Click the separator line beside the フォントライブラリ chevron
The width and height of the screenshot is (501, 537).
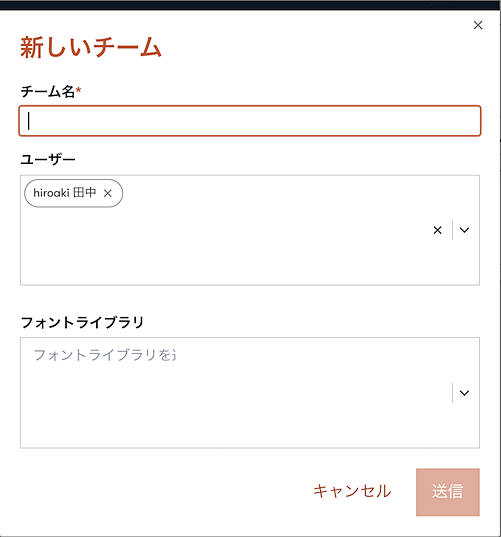point(452,393)
